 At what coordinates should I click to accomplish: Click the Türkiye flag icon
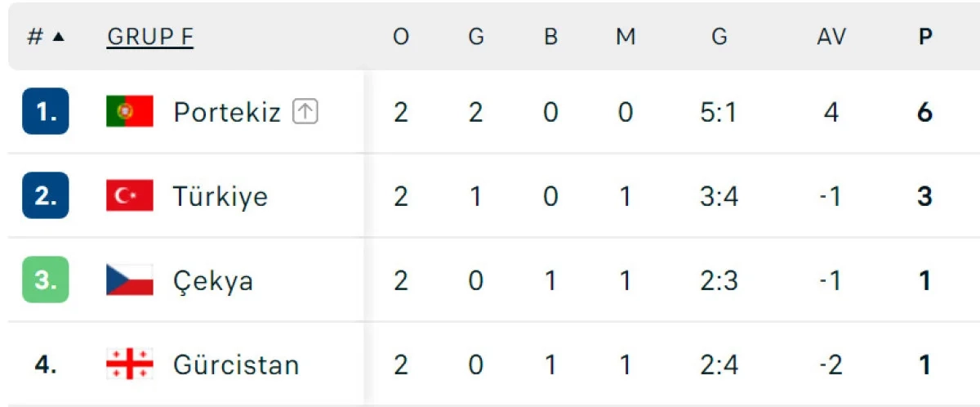pos(130,196)
